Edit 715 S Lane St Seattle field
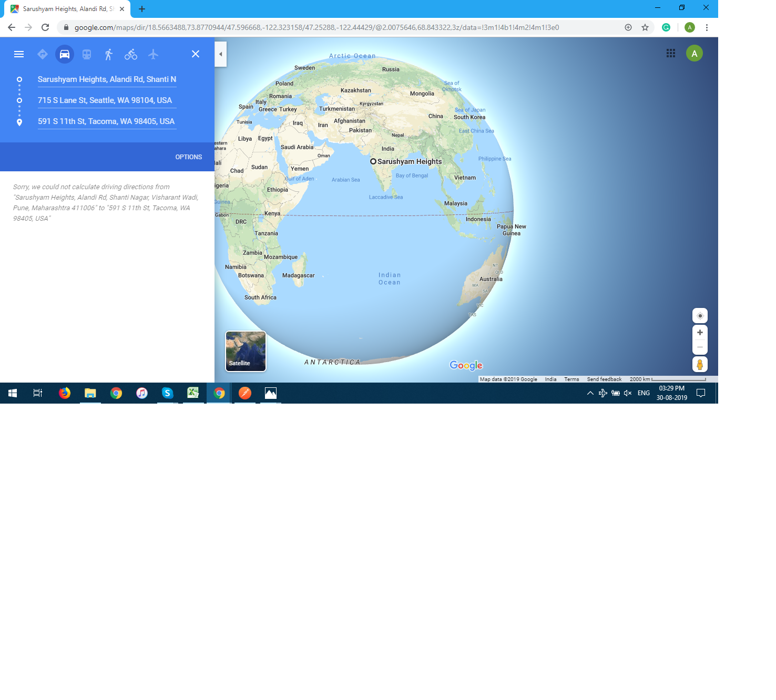 (x=107, y=100)
